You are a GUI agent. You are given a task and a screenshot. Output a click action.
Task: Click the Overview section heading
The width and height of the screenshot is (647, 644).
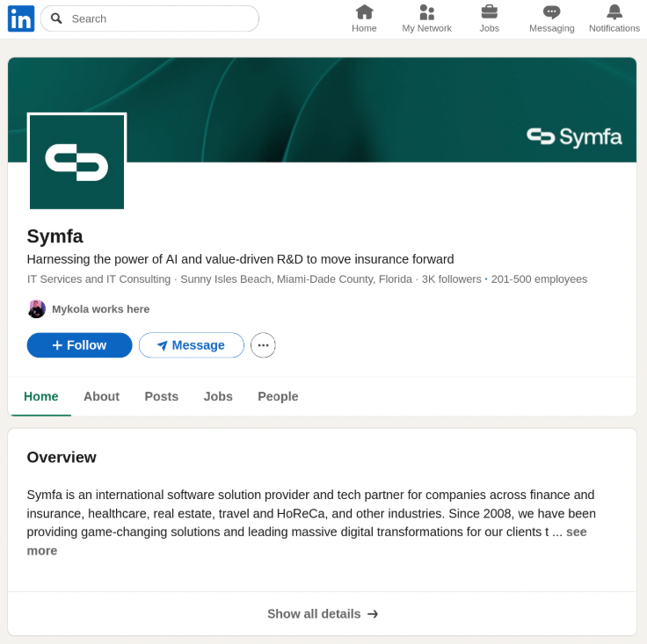(62, 457)
